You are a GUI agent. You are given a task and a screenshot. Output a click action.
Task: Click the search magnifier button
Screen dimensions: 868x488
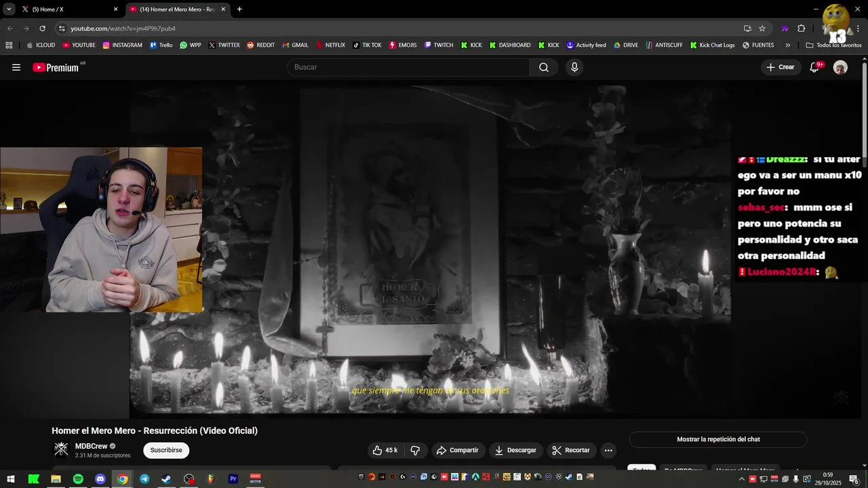(x=544, y=67)
